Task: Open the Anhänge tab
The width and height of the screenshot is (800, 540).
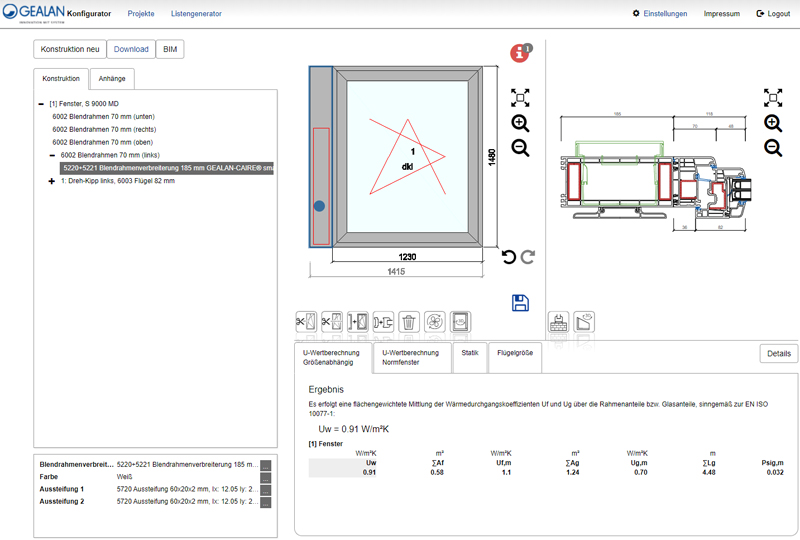Action: pyautogui.click(x=111, y=78)
